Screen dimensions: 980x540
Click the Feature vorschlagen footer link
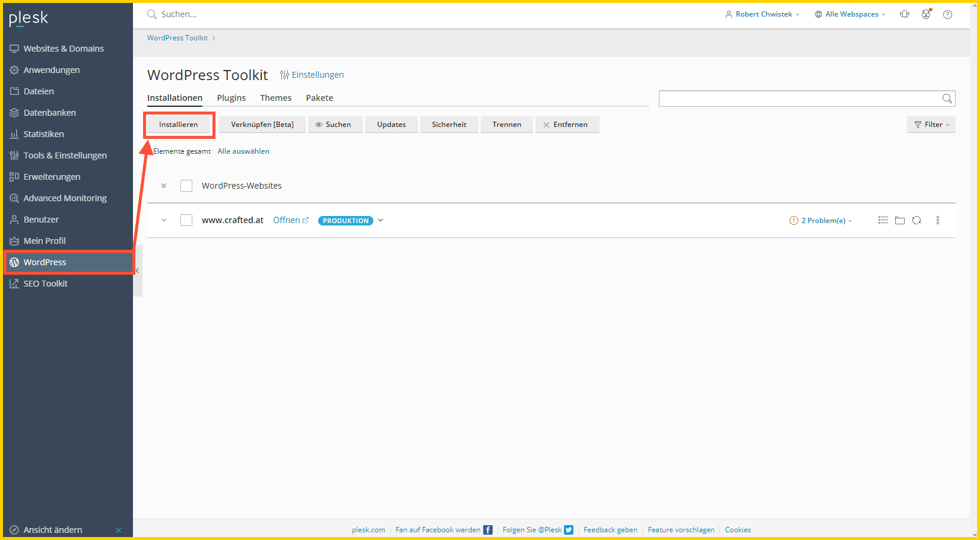(681, 530)
